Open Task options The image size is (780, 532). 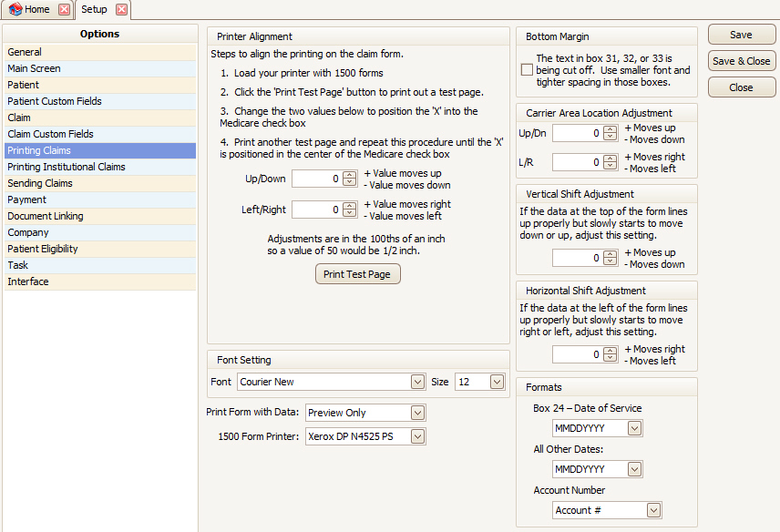point(100,265)
